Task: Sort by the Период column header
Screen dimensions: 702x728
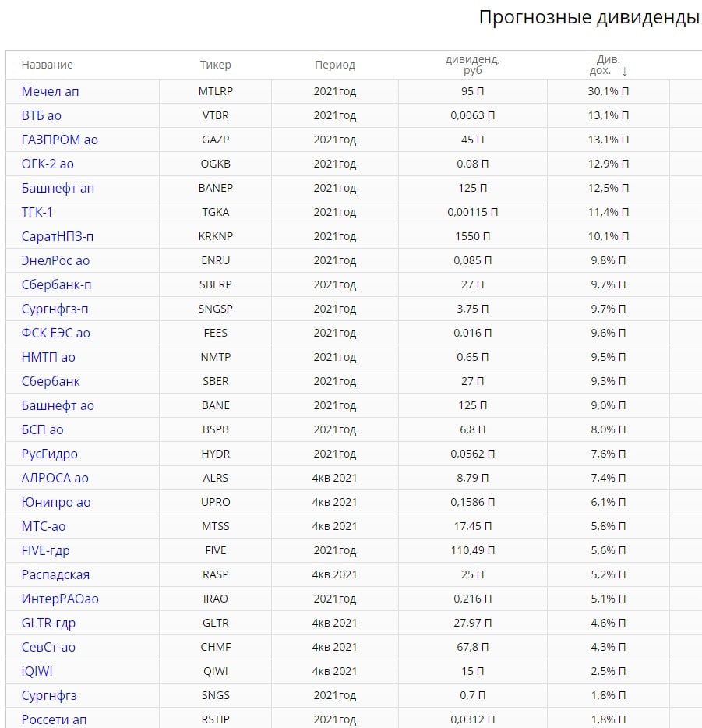Action: coord(334,65)
